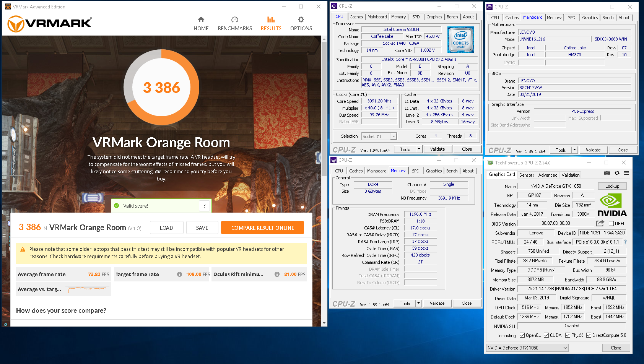This screenshot has height=364, width=644.
Task: Click the GPU-Z title bar icon
Action: click(x=490, y=163)
